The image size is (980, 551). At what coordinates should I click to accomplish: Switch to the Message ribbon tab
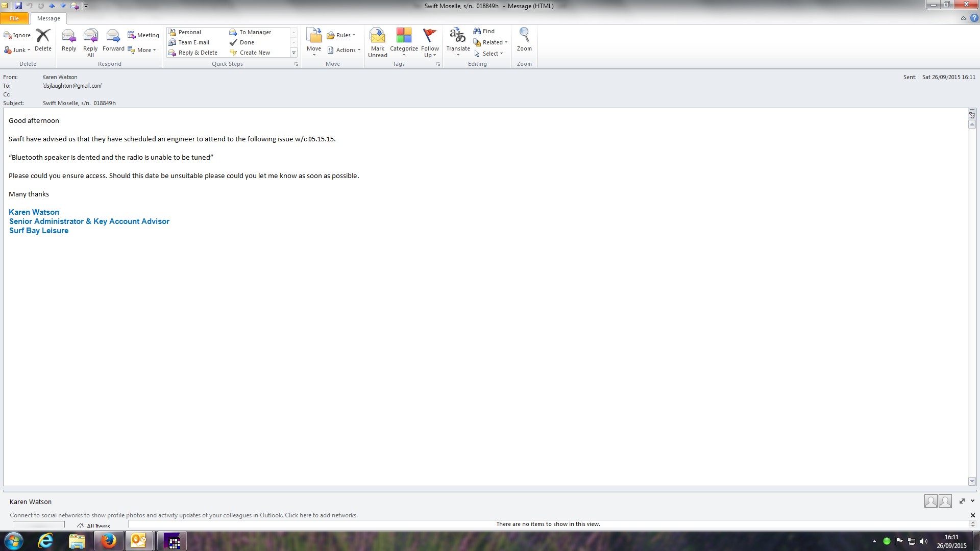tap(48, 18)
